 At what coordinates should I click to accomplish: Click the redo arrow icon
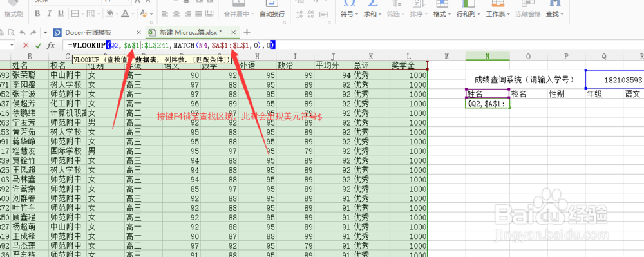(33, 32)
